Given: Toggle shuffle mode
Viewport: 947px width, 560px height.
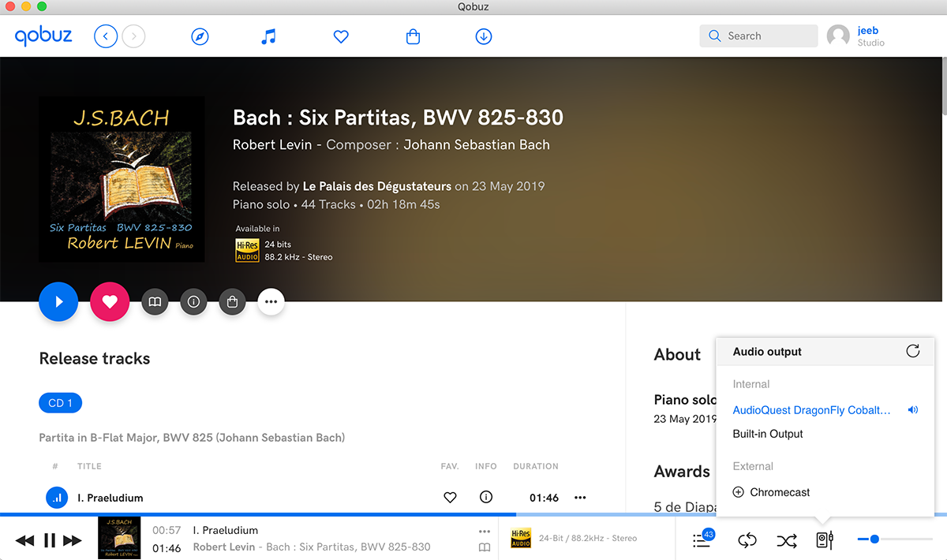Looking at the screenshot, I should click(787, 540).
